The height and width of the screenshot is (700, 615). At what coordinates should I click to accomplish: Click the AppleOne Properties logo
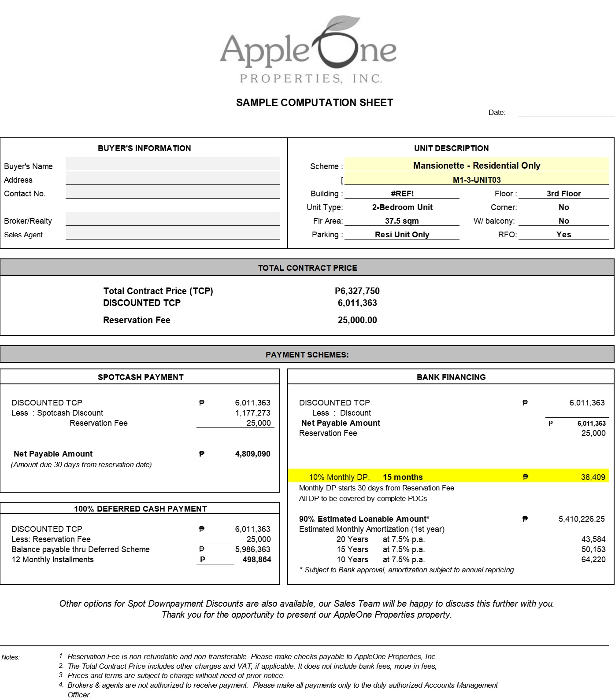click(x=308, y=50)
